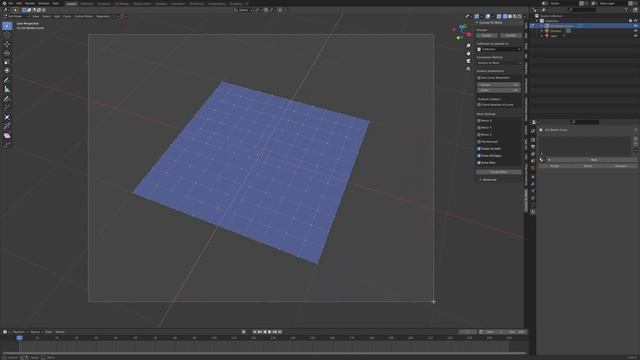Adjust the first surface resolution slider
Image resolution: width=640 pixels, height=360 pixels.
click(x=499, y=84)
